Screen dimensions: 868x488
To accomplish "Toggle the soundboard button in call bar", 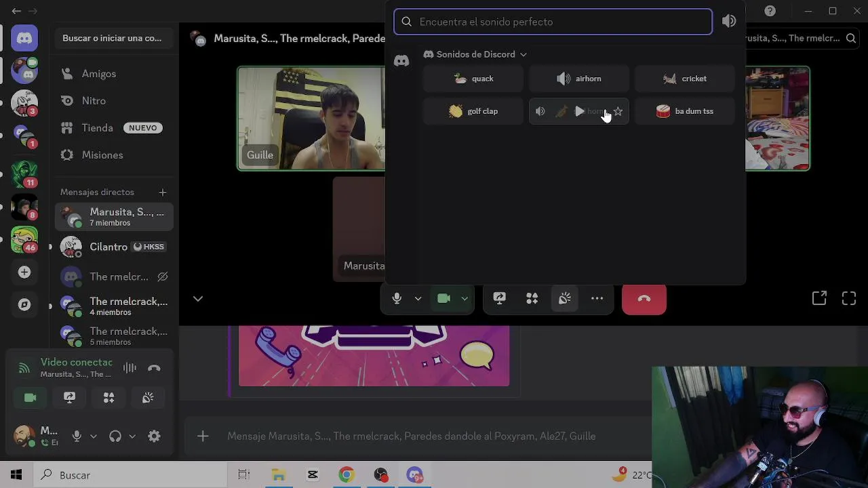I will pos(565,298).
